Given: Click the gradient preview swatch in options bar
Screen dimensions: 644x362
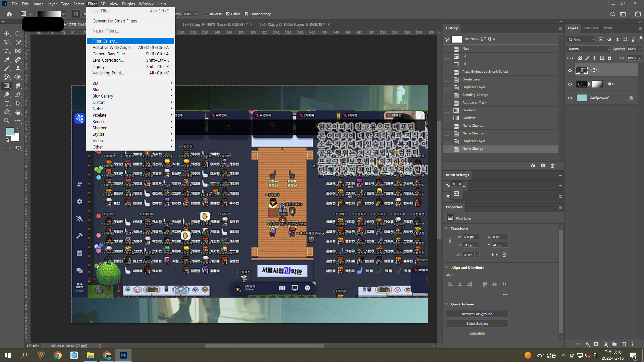Looking at the screenshot, I should 49,14.
